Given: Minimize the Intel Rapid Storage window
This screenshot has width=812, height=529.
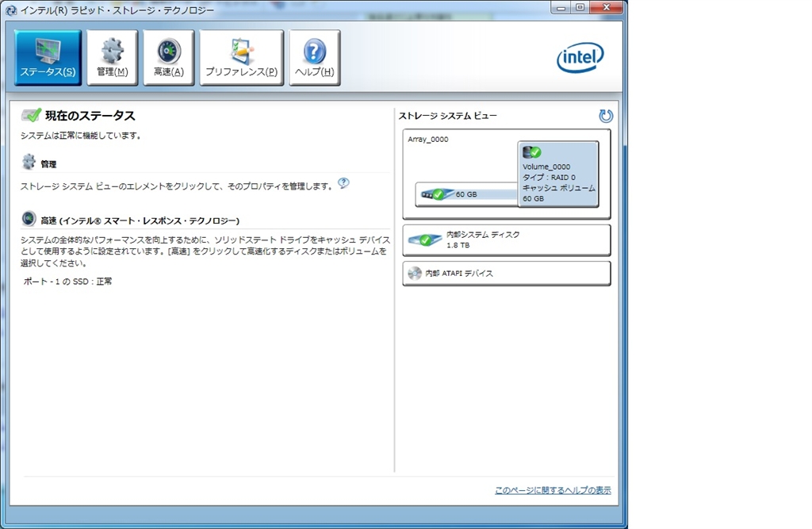Looking at the screenshot, I should (561, 8).
